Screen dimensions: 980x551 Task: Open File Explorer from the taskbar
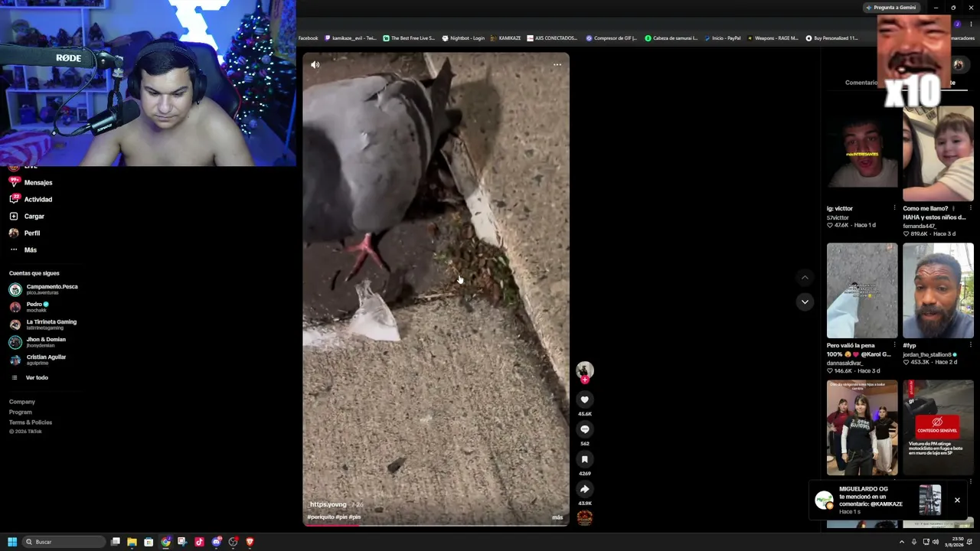pos(132,542)
